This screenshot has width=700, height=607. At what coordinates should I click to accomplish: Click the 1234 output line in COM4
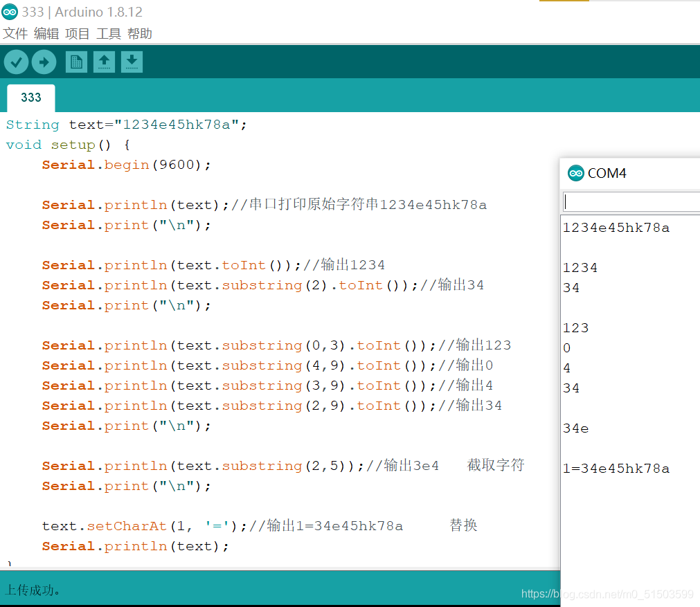[580, 268]
